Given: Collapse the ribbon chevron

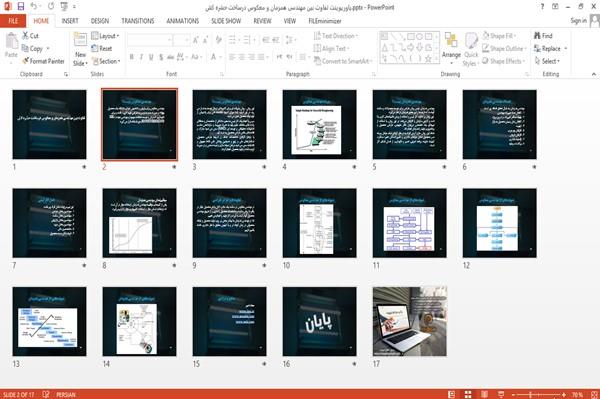Looking at the screenshot, I should tap(593, 74).
